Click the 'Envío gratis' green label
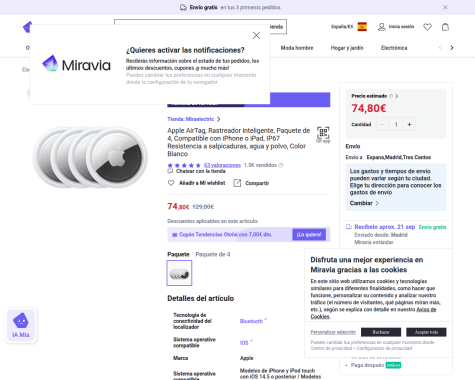Screen dimensions: 475x380 pyautogui.click(x=432, y=227)
